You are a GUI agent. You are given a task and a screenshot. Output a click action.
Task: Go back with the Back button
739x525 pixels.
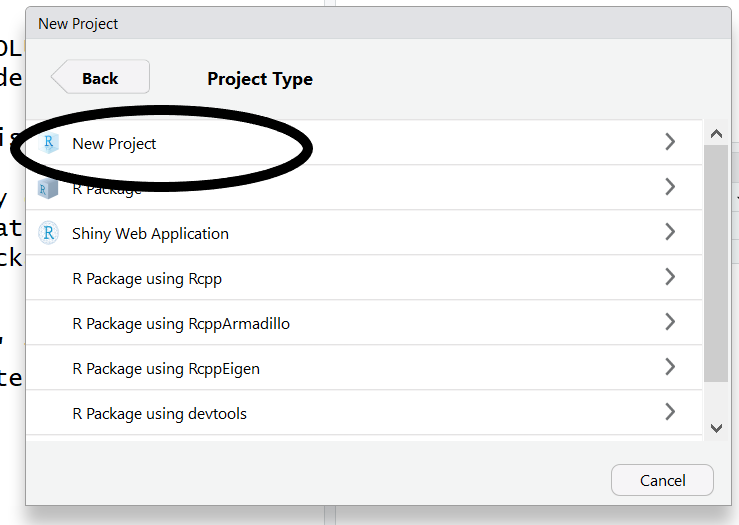click(100, 77)
